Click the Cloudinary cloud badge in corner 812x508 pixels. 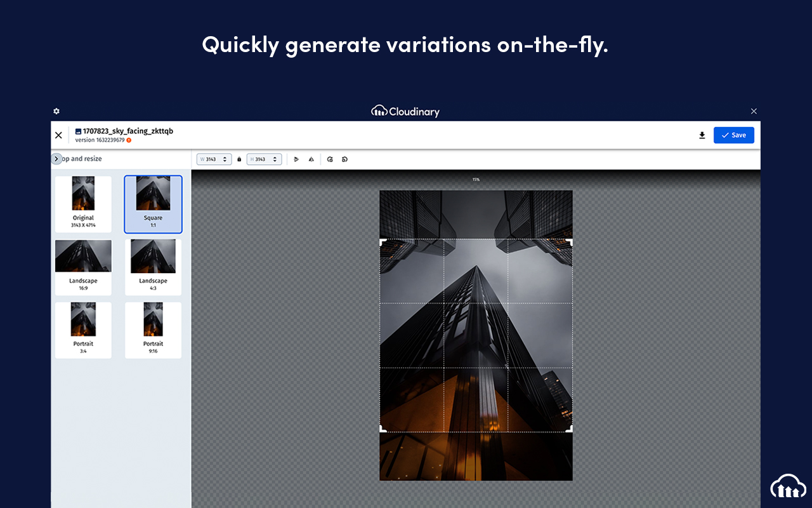coord(789,486)
